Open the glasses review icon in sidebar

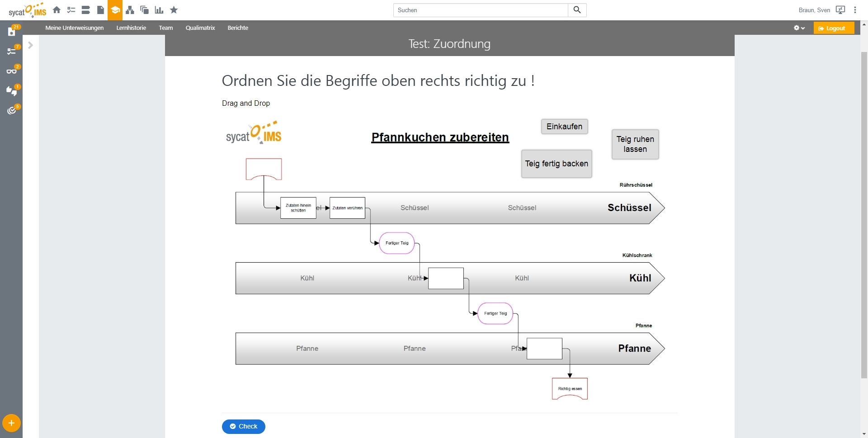12,71
